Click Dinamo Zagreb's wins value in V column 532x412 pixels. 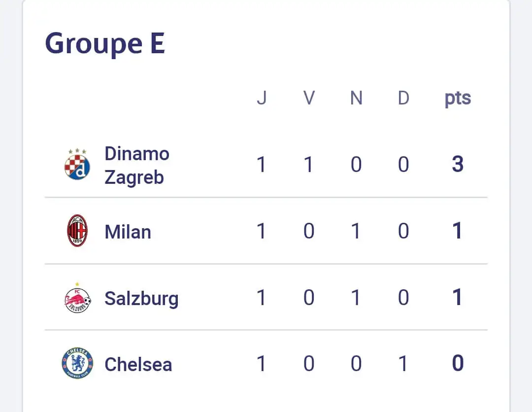coord(309,165)
